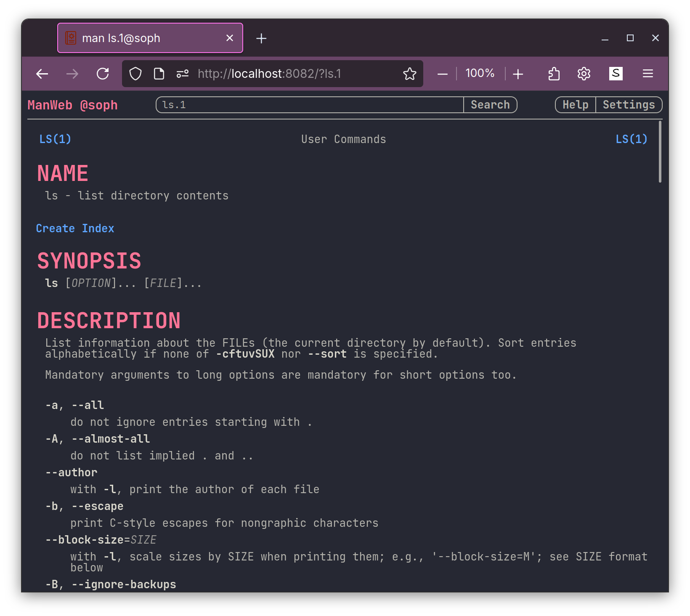Reload the current page
Image resolution: width=690 pixels, height=616 pixels.
click(103, 74)
